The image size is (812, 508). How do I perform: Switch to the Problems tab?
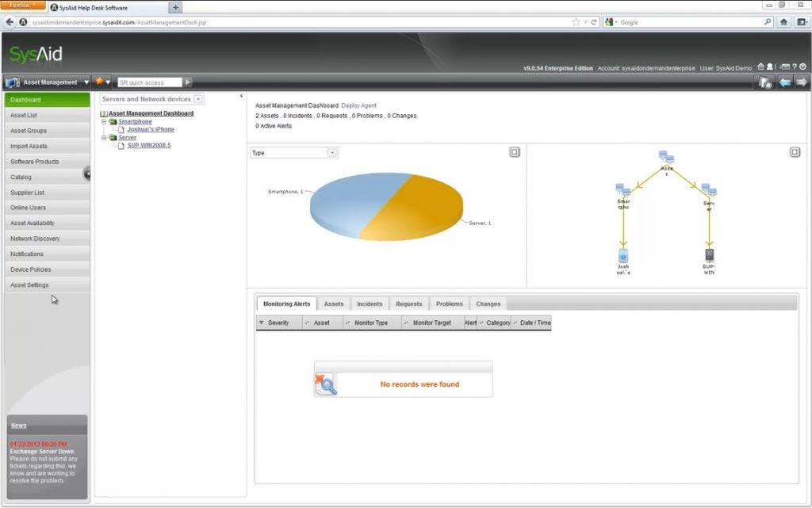point(449,304)
